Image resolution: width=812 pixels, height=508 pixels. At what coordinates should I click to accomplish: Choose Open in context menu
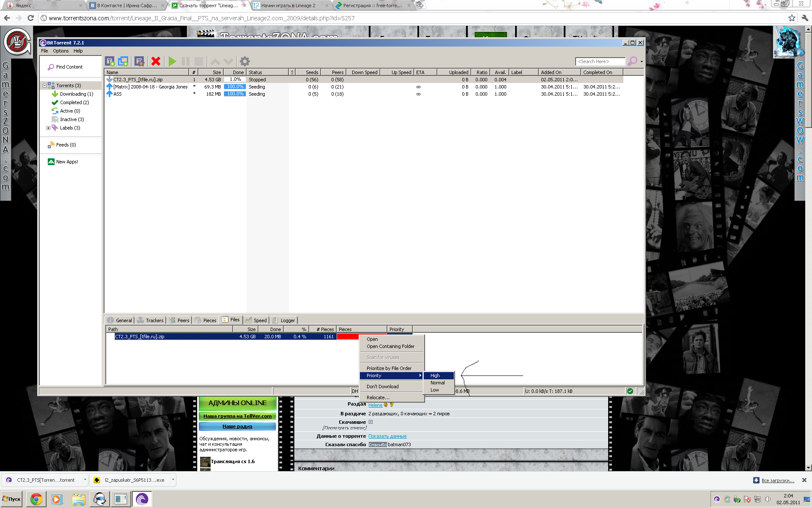coord(392,339)
